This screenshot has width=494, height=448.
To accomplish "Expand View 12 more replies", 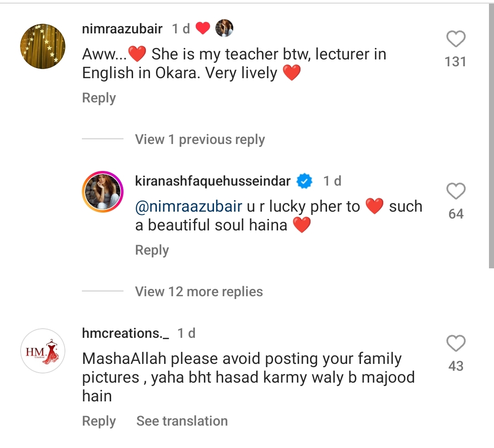I will tap(199, 292).
